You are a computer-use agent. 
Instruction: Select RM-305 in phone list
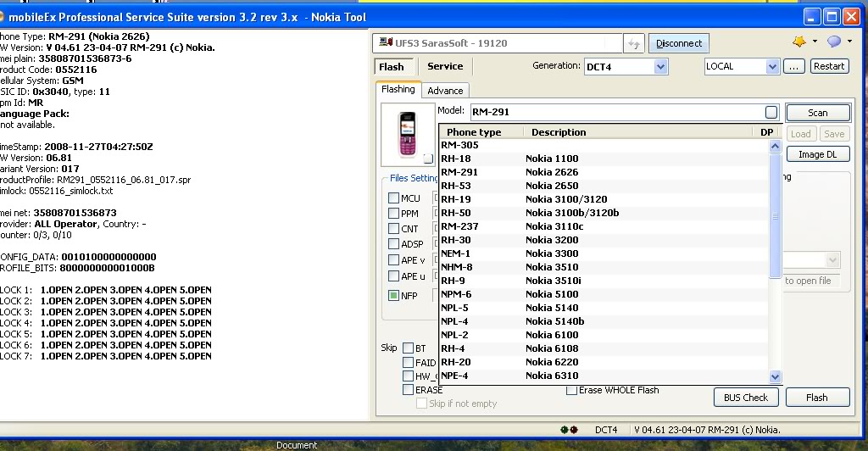604,145
